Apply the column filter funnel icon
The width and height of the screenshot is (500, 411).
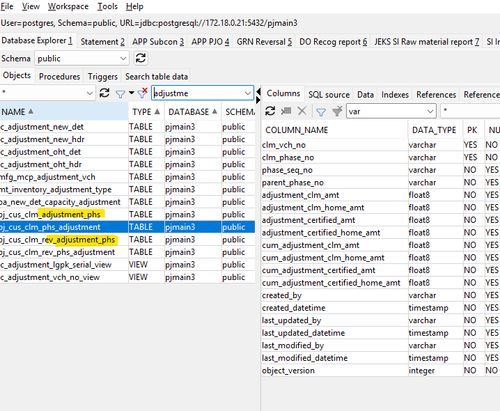point(321,112)
